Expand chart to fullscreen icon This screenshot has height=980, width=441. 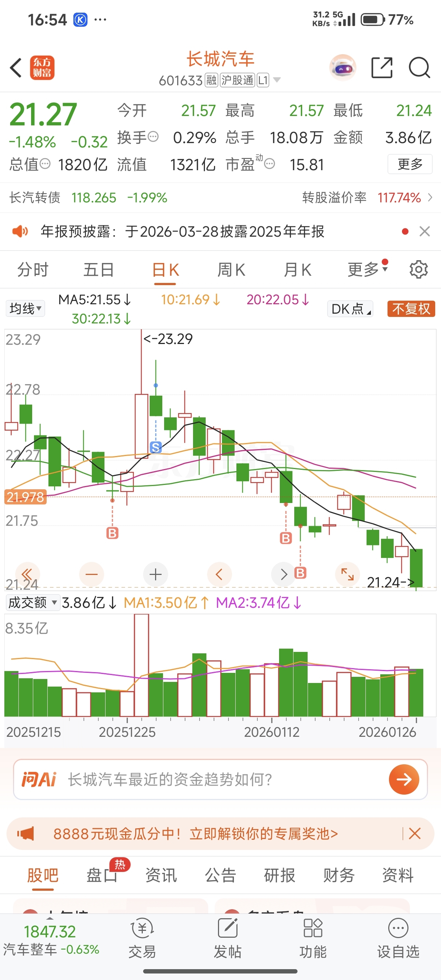click(x=347, y=574)
